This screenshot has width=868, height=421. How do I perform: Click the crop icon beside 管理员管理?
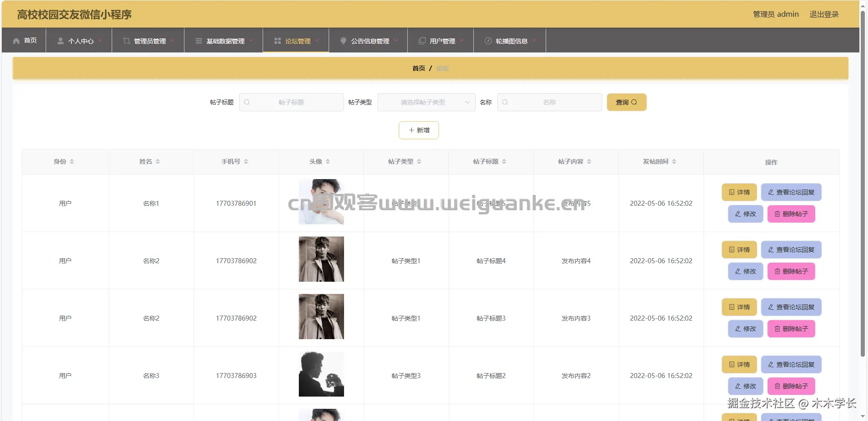pyautogui.click(x=126, y=41)
